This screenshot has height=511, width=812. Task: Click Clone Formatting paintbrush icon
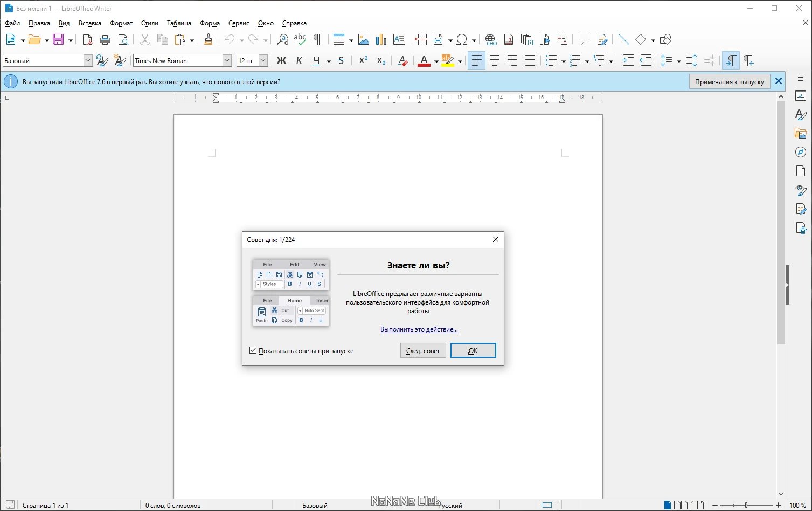coord(208,39)
